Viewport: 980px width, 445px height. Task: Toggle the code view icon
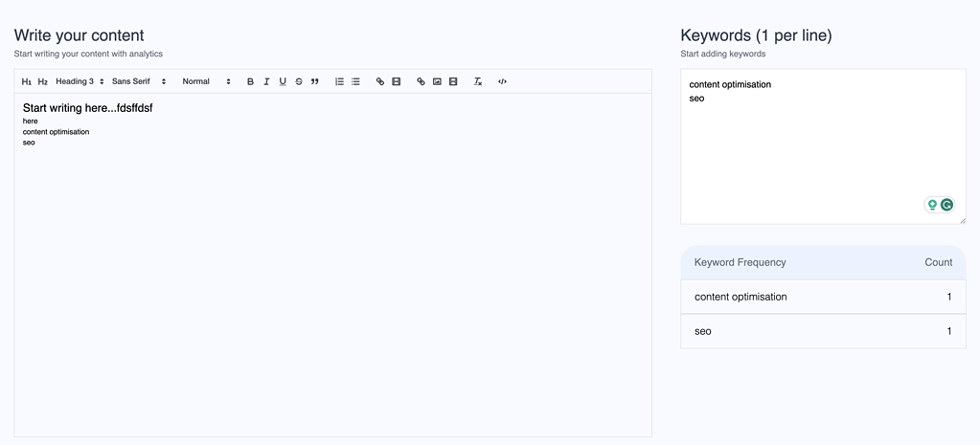click(x=502, y=81)
